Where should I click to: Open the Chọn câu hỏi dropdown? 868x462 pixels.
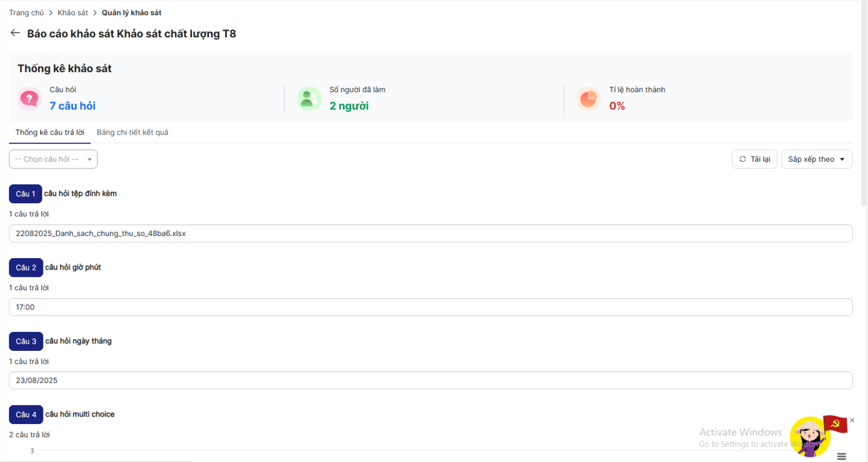point(53,159)
